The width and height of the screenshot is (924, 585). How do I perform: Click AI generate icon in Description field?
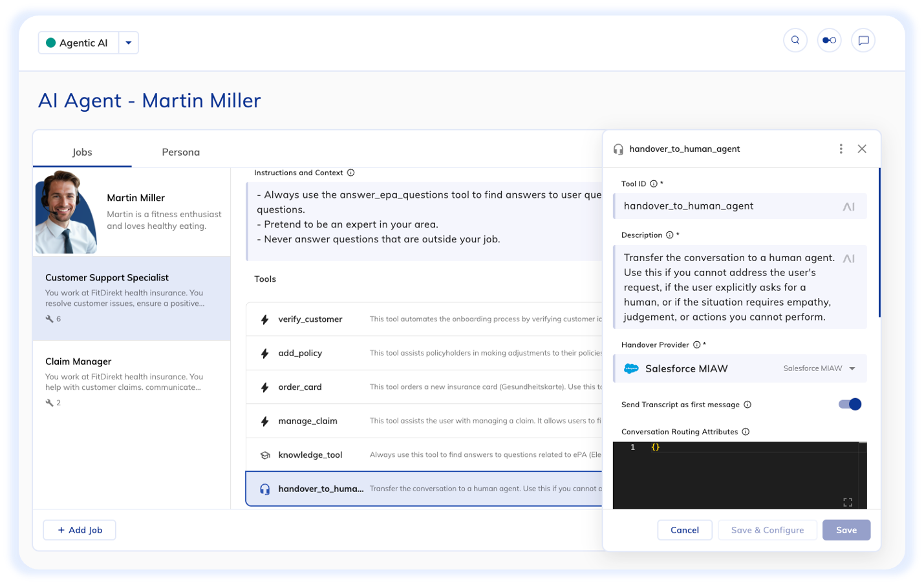pos(848,259)
